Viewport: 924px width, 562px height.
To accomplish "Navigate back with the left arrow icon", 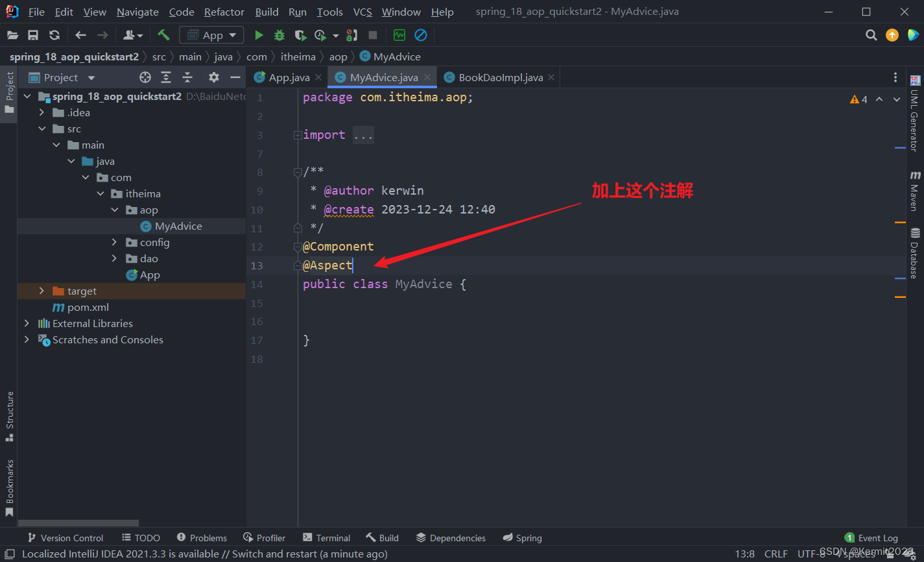I will point(80,35).
